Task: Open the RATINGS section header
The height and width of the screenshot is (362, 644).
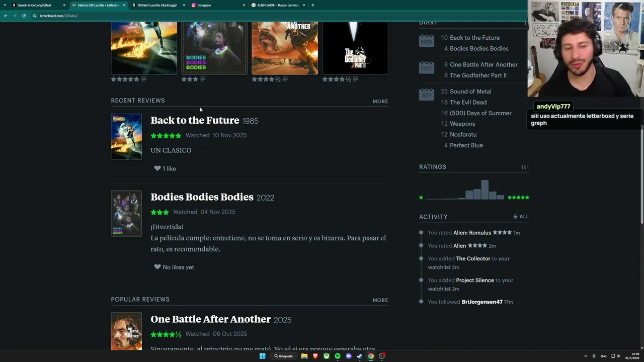Action: pos(433,167)
